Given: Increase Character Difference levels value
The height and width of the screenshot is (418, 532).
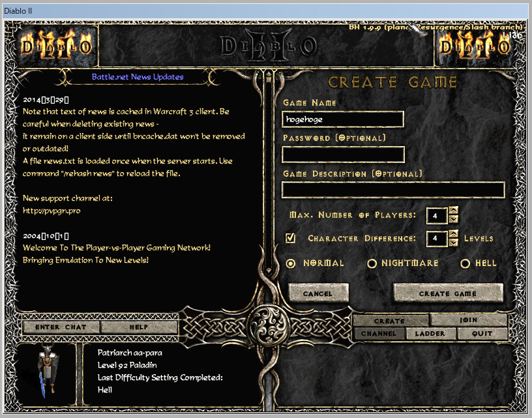Looking at the screenshot, I should [454, 234].
